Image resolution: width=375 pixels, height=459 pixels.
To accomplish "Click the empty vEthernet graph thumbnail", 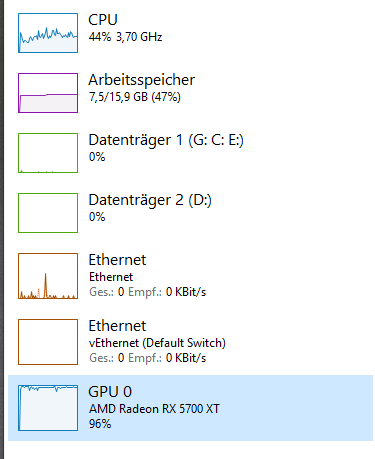I will point(48,342).
